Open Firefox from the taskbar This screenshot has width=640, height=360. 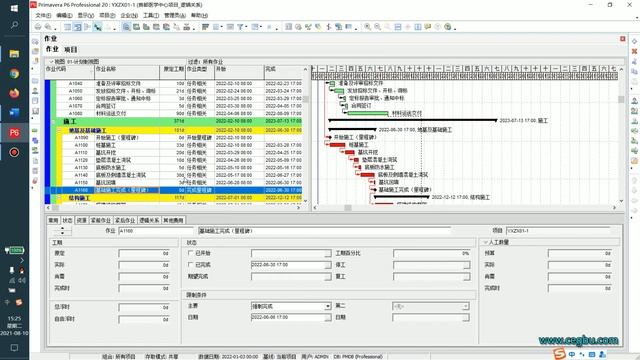point(14,93)
